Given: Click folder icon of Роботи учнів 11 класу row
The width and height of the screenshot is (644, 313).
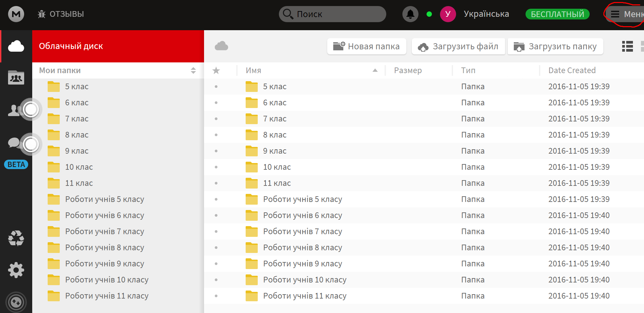Looking at the screenshot, I should pos(252,296).
